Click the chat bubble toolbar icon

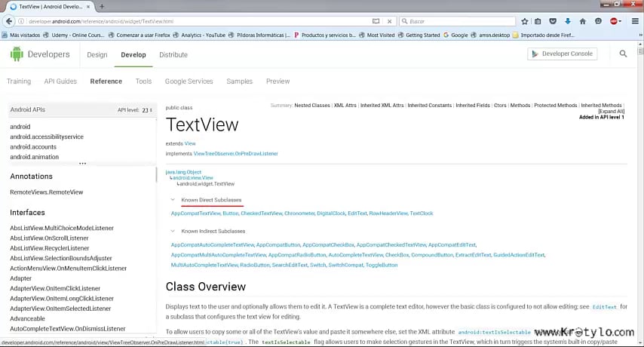click(x=598, y=21)
